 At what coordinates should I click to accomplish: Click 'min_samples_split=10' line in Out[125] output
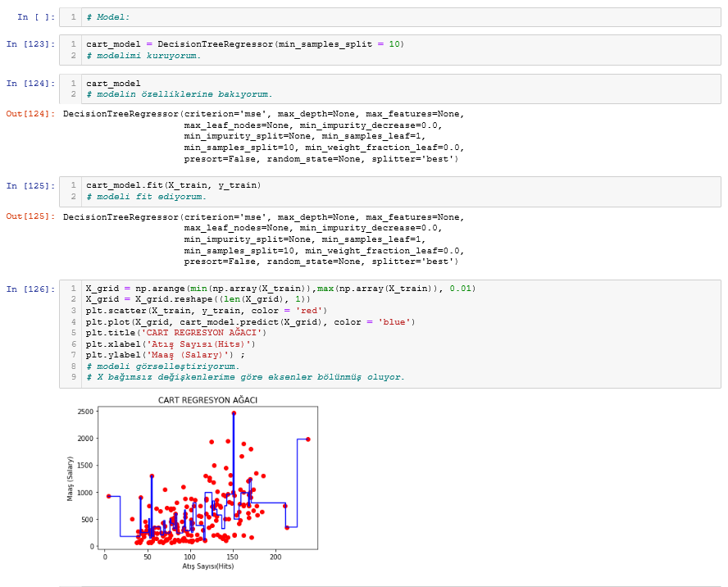324,251
